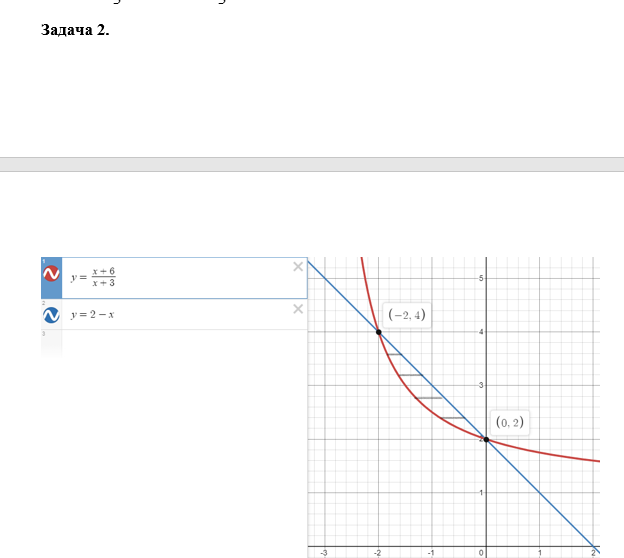The height and width of the screenshot is (558, 624).
Task: Click the x-axis tick label −1
Action: point(431,553)
